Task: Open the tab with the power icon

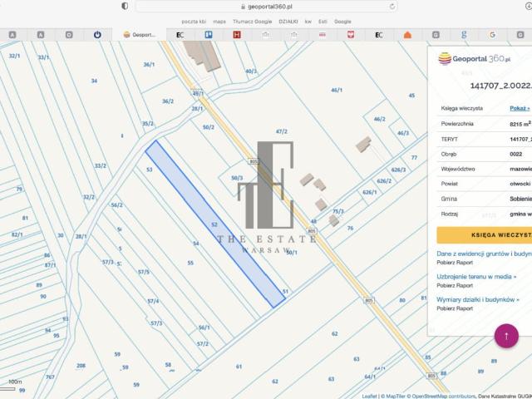Action: pyautogui.click(x=97, y=35)
